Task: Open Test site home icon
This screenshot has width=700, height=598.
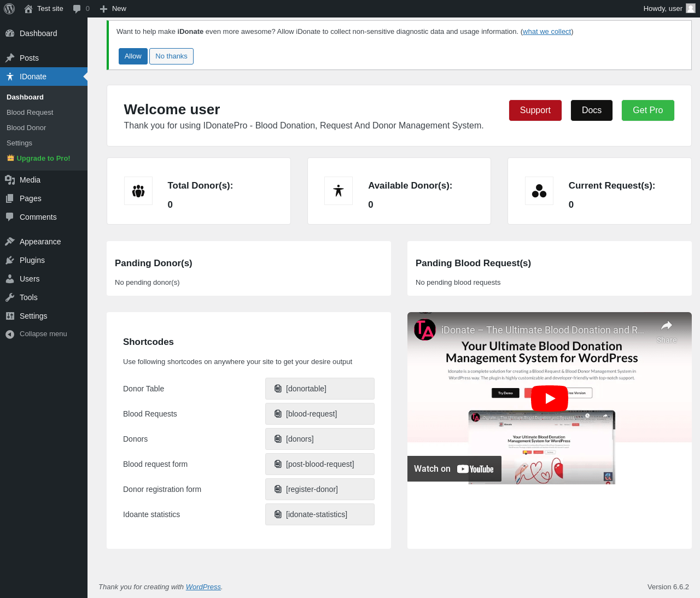Action: coord(28,9)
